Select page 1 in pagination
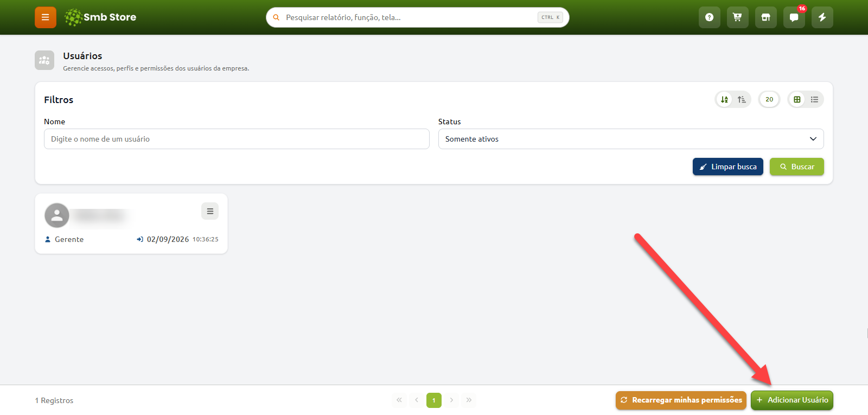Viewport: 868px width, 415px height. pos(434,400)
